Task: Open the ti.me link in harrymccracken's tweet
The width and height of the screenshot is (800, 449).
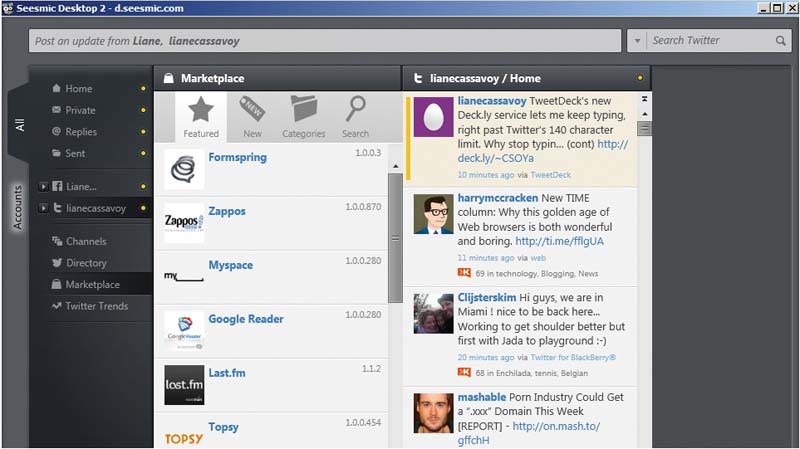Action: 559,241
